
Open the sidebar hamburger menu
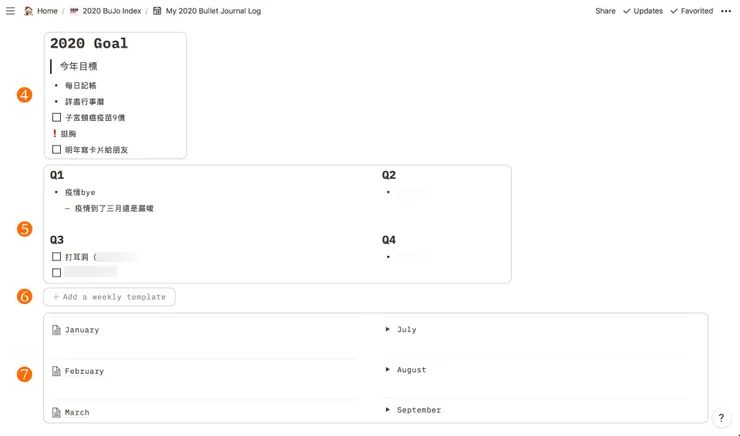click(10, 11)
